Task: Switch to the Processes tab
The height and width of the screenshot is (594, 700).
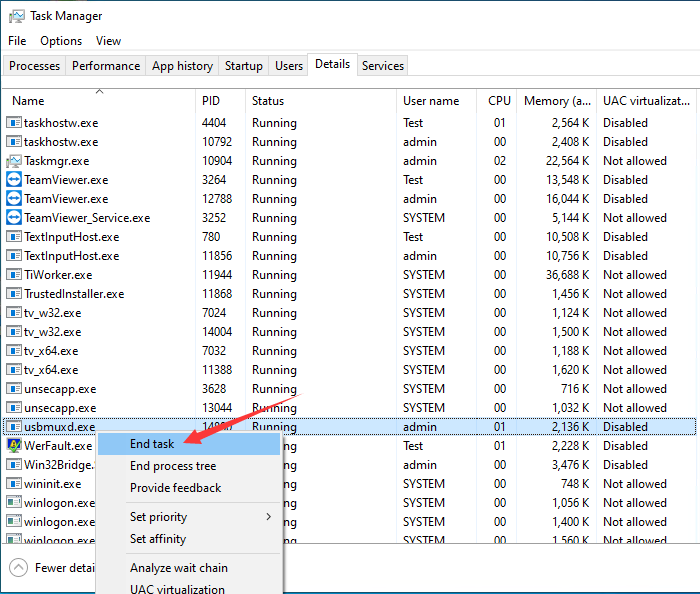Action: coord(34,66)
